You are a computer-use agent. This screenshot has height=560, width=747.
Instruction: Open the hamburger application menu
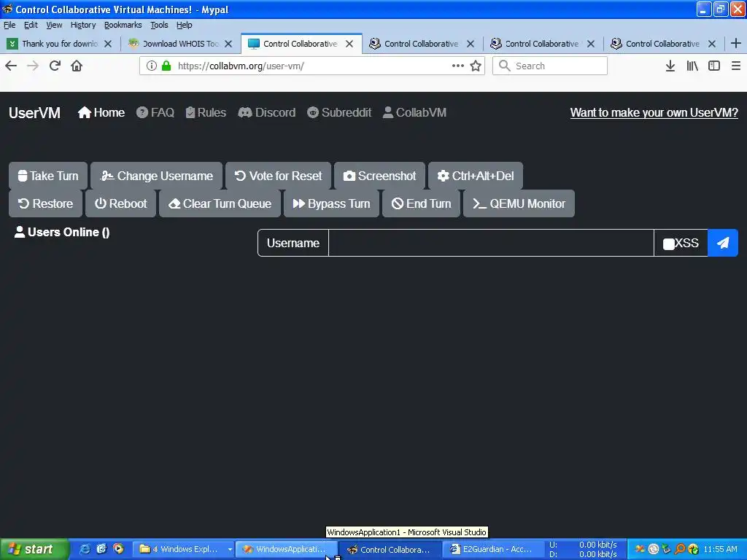click(735, 66)
